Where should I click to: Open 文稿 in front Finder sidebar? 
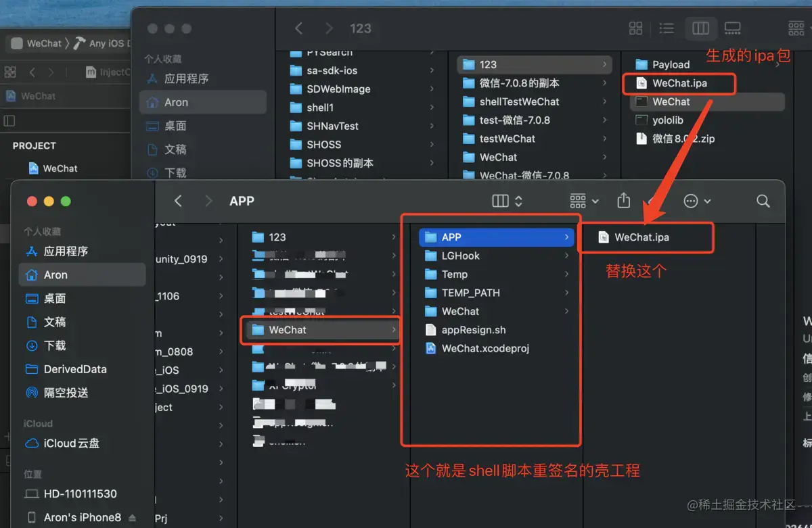point(82,322)
